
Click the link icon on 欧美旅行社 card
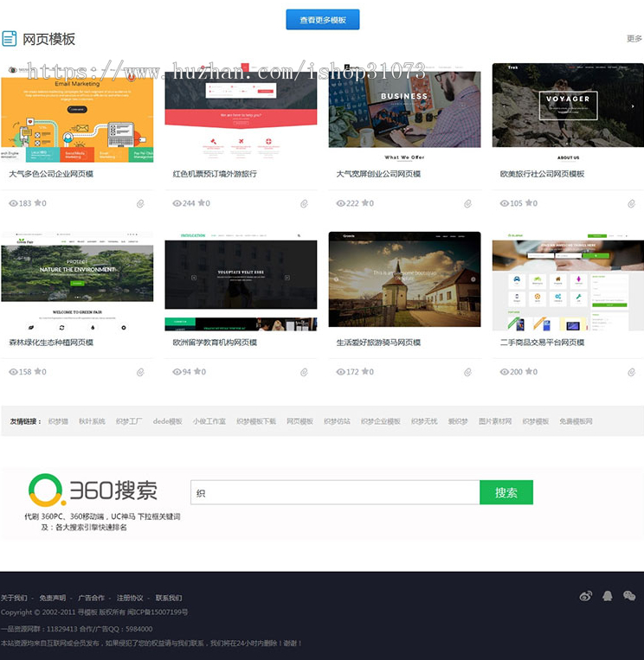pos(631,204)
